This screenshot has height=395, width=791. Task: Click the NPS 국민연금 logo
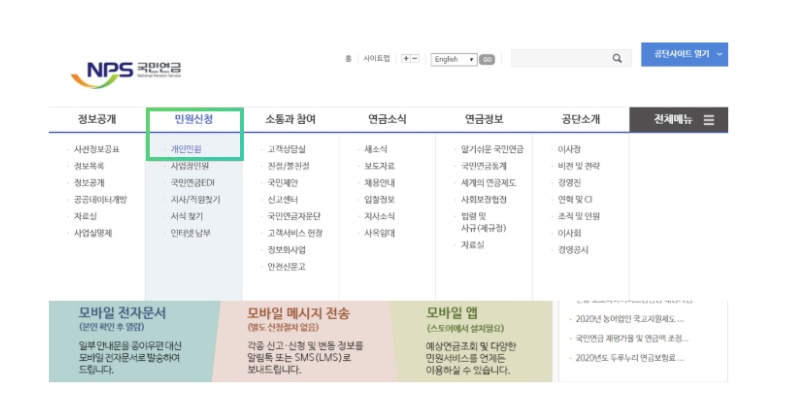(x=126, y=74)
